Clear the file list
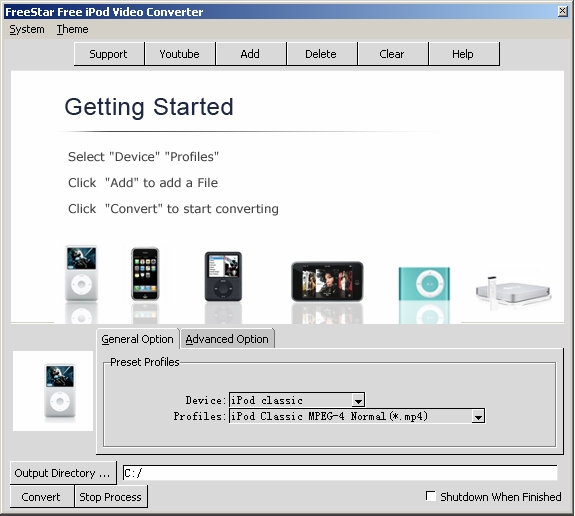Image resolution: width=575 pixels, height=516 pixels. coord(392,54)
